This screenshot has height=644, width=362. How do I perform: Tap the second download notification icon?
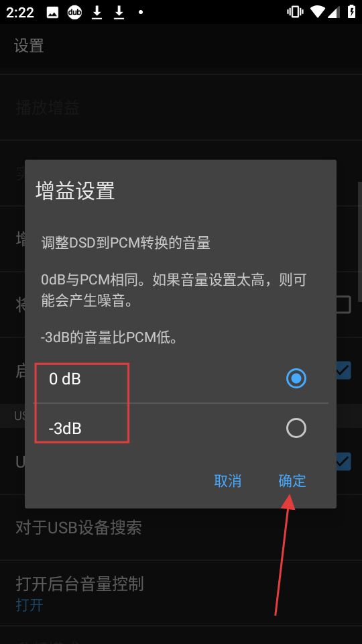point(119,12)
